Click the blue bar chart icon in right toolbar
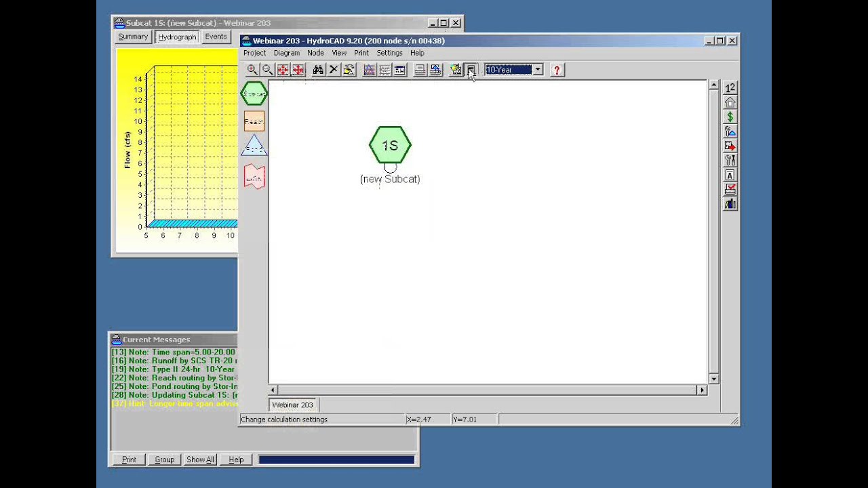The image size is (868, 488). coord(730,205)
